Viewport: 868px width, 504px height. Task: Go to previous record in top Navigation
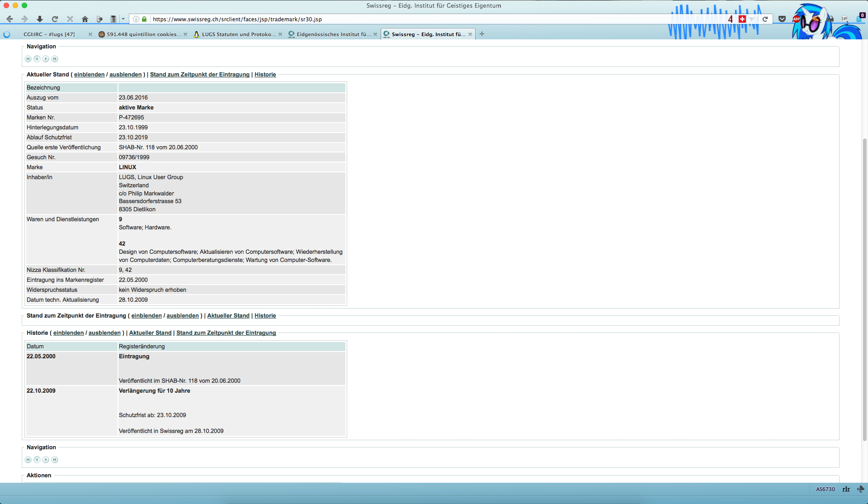[37, 59]
